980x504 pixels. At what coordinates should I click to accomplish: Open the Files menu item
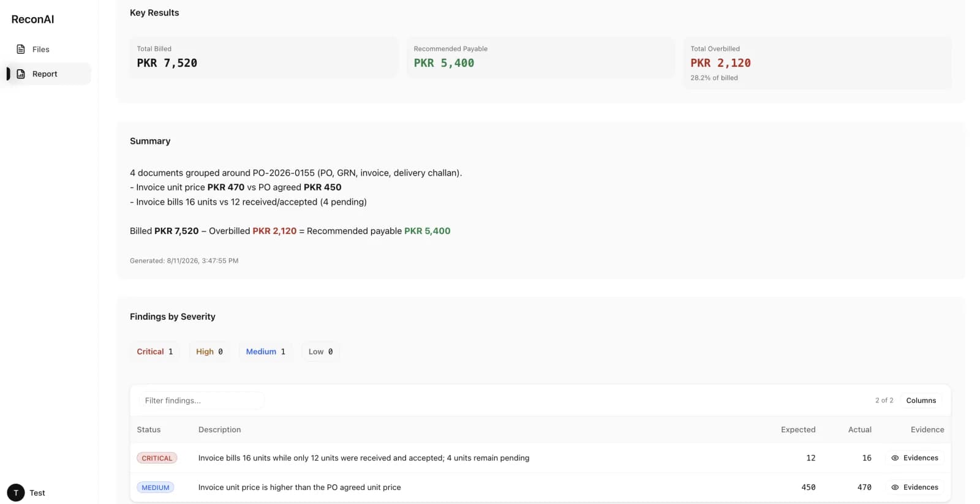coord(49,49)
